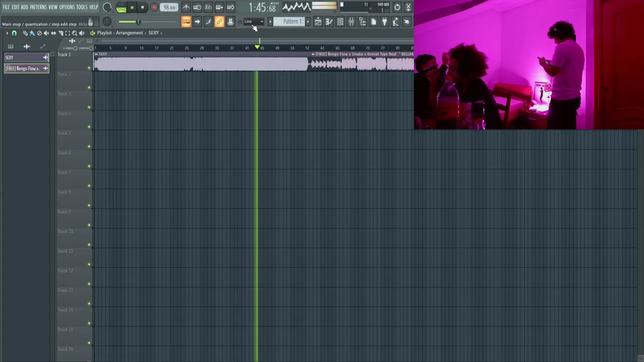Screen dimensions: 644x362
Task: Select the SEXY clip in picker
Action: [x=27, y=57]
